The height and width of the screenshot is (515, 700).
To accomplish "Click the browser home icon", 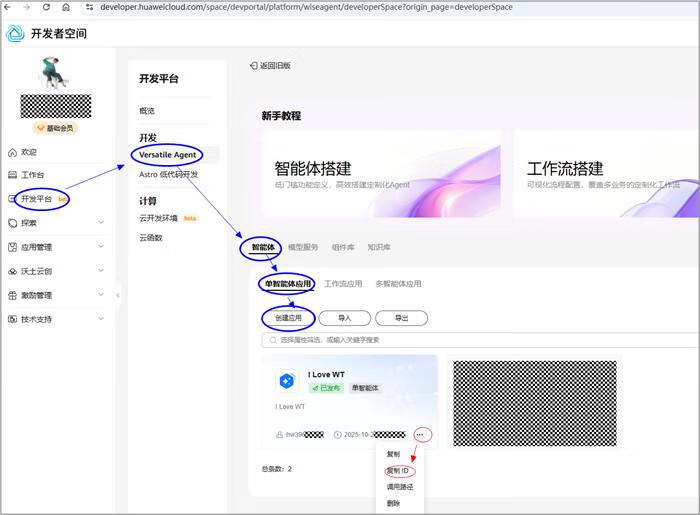I will 66,7.
